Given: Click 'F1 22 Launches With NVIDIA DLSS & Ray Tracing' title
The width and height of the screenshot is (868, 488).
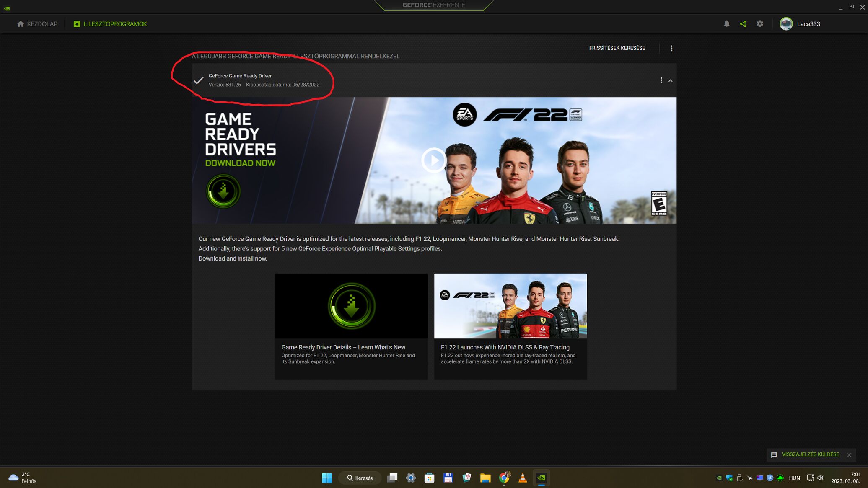Looking at the screenshot, I should point(505,347).
